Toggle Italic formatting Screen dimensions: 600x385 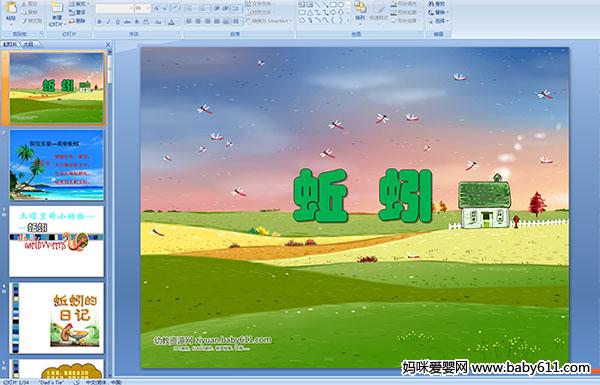point(109,22)
